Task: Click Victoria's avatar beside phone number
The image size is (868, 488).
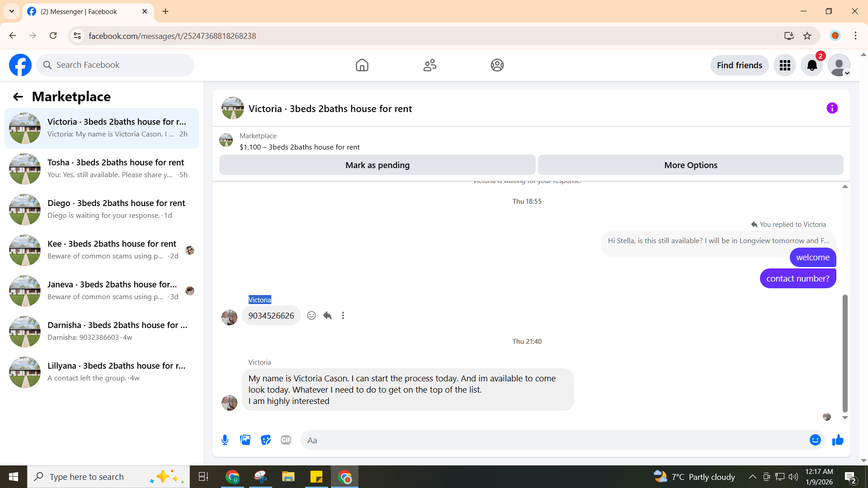Action: (x=229, y=317)
